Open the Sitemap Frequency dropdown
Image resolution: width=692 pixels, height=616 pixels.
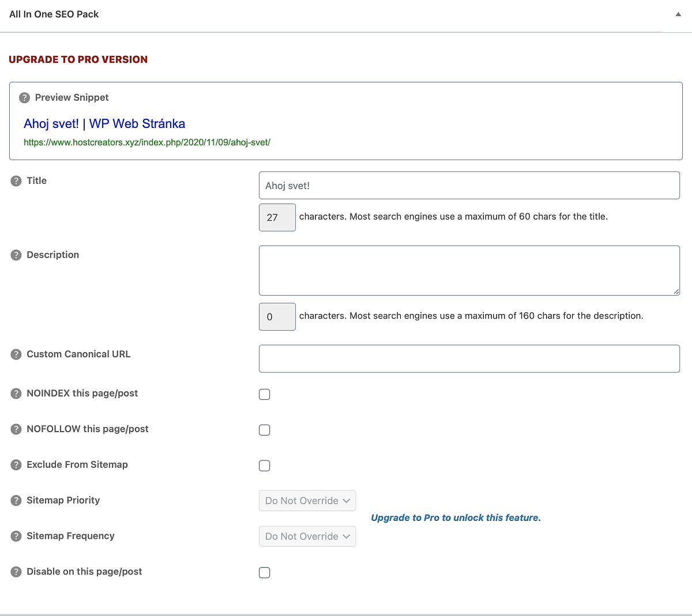[307, 536]
